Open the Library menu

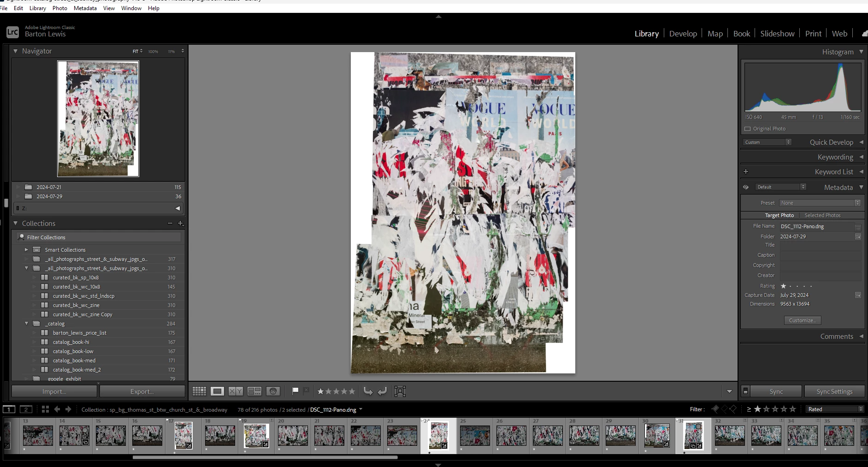[x=37, y=8]
